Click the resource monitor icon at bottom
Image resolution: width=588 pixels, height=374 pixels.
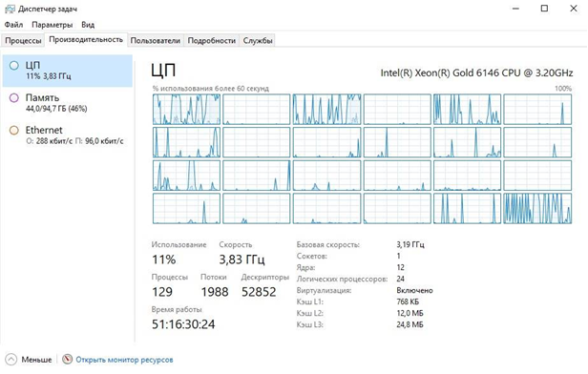pos(67,359)
